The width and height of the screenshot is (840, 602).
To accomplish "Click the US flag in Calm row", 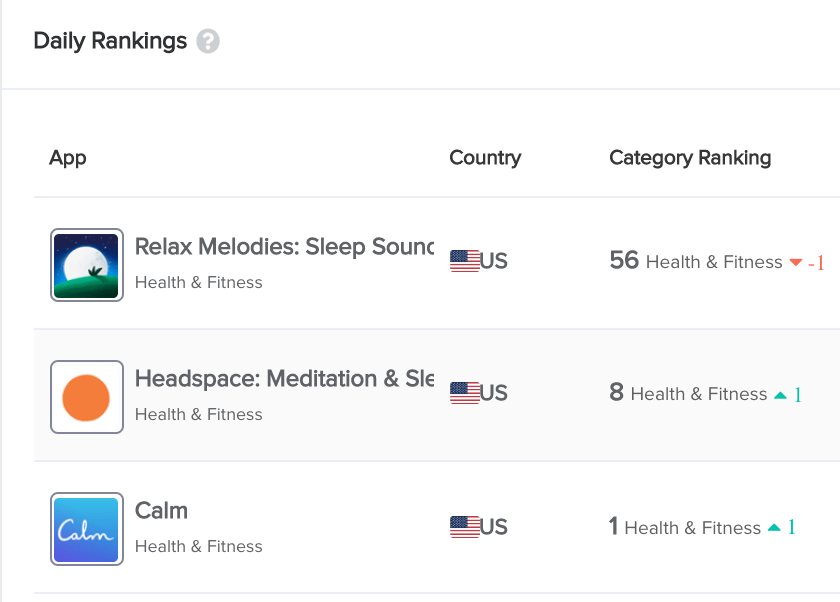I will coord(464,527).
